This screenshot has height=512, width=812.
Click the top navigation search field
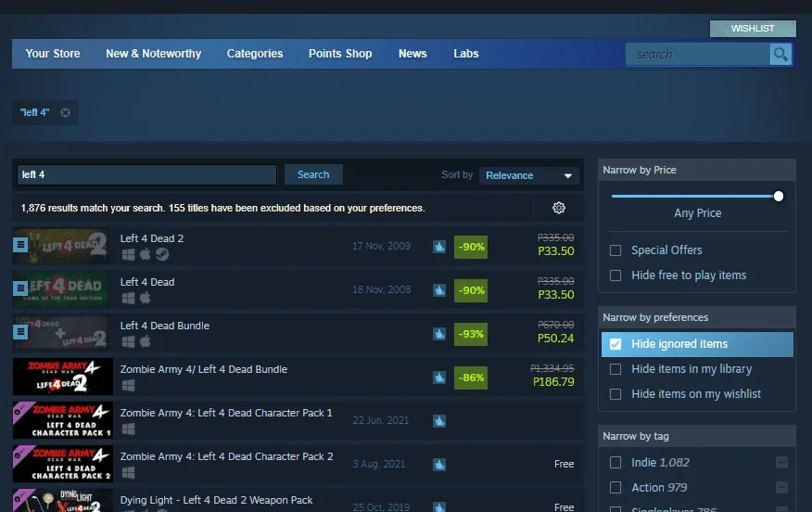[698, 54]
